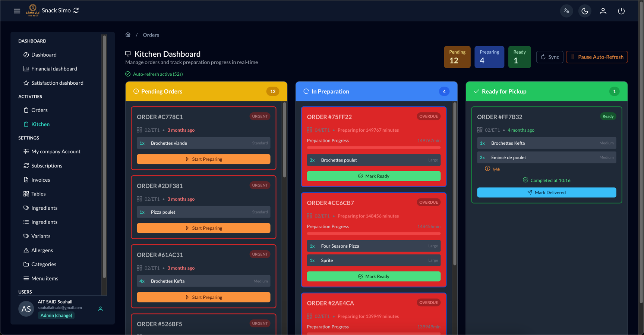The width and height of the screenshot is (644, 335).
Task: Click the Preparing 4 counter card
Action: point(489,57)
